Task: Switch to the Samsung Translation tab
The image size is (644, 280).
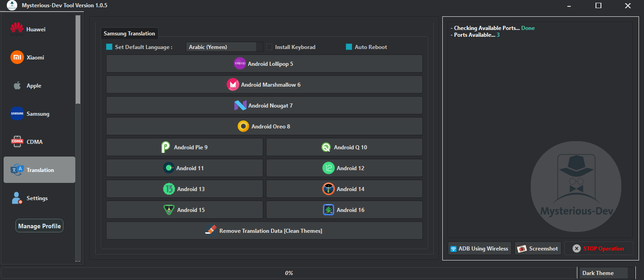Action: pyautogui.click(x=129, y=33)
